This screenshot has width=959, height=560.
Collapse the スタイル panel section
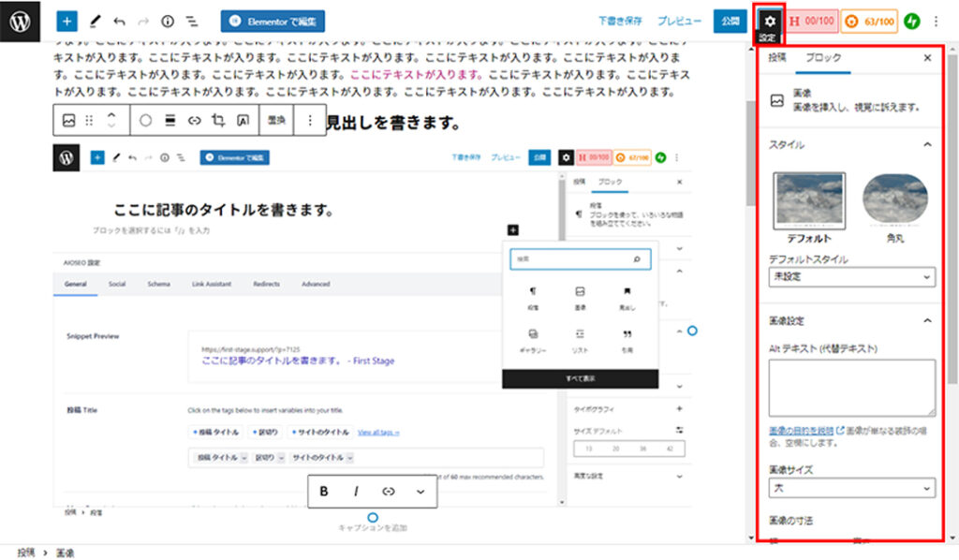click(927, 145)
